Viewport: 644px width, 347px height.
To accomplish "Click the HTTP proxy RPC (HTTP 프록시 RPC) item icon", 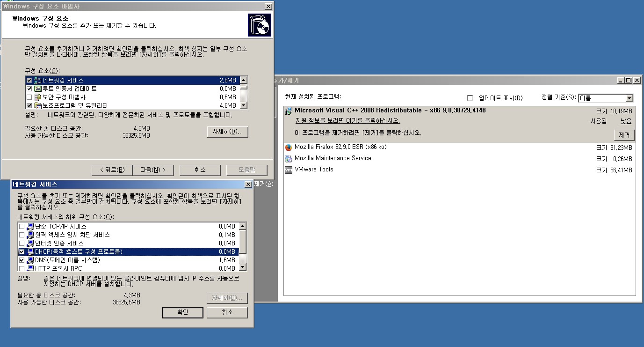I will [x=30, y=268].
